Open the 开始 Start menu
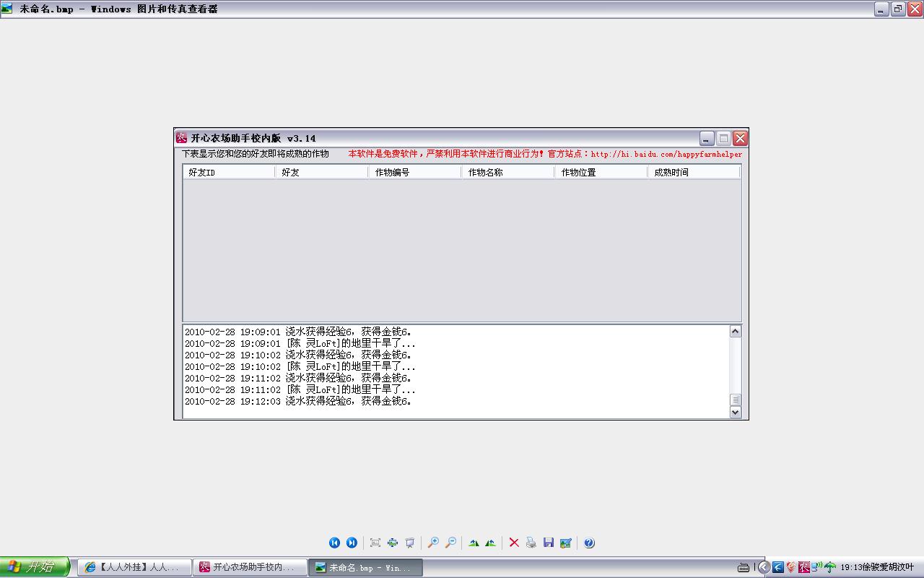Viewport: 924px width, 578px height. click(34, 567)
